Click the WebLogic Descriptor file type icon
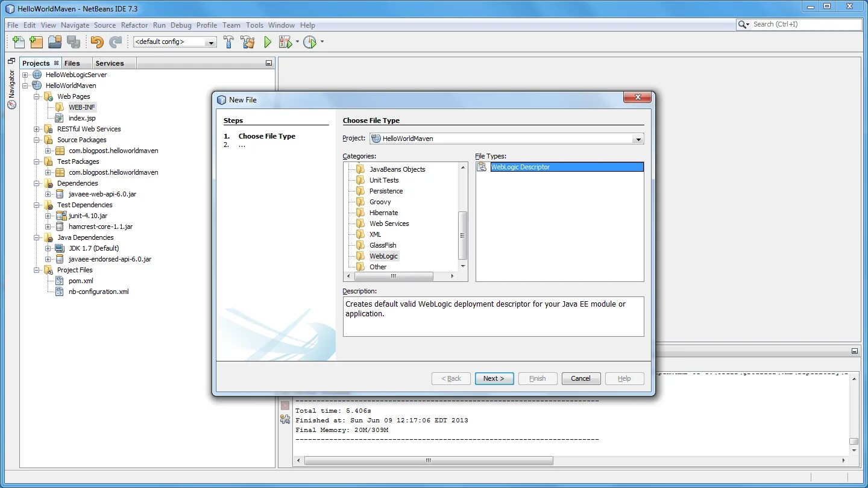The height and width of the screenshot is (488, 868). point(482,167)
